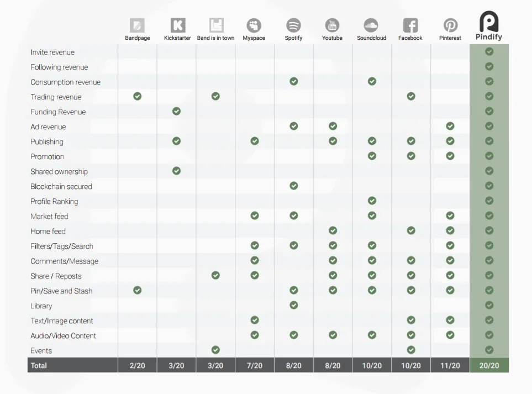This screenshot has width=532, height=394.
Task: Click Band is in town's Trading revenue checkmark
Action: [x=215, y=96]
